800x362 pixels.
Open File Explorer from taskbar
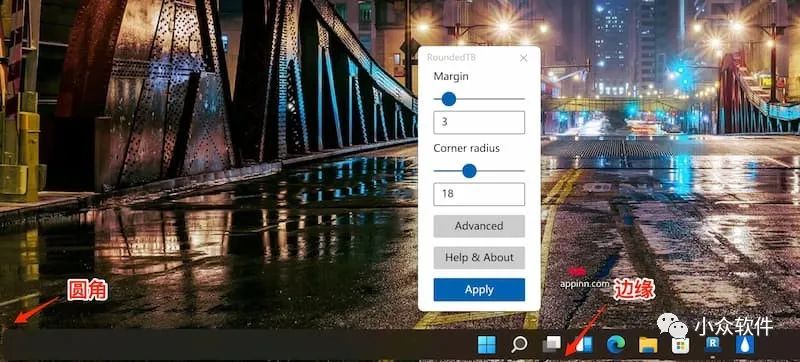648,345
